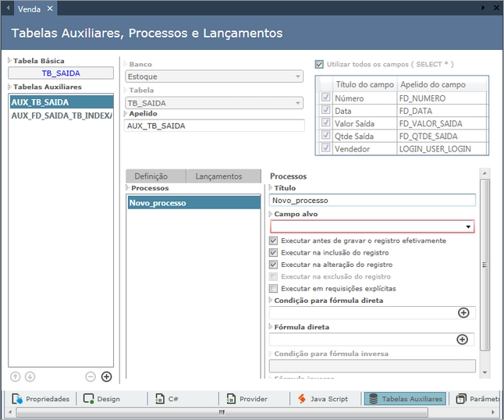
Task: Click the TB_SAIDA basic table button
Action: pos(61,73)
